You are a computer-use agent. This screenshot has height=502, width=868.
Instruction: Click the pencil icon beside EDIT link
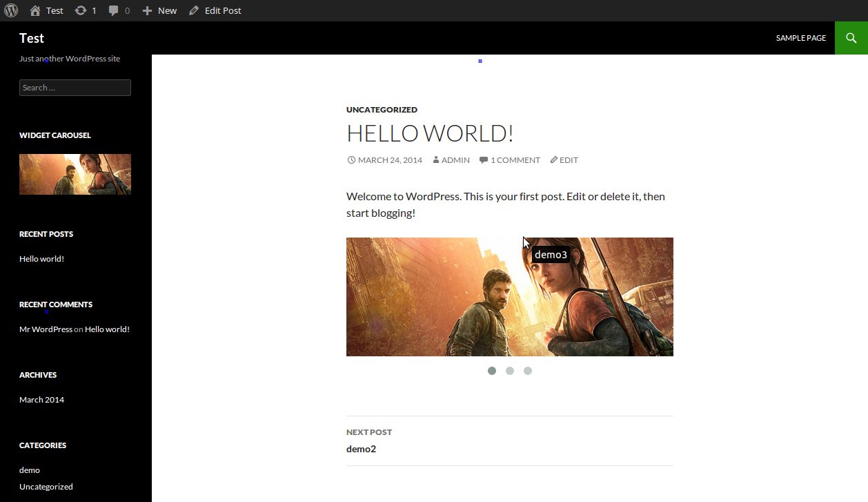click(553, 160)
